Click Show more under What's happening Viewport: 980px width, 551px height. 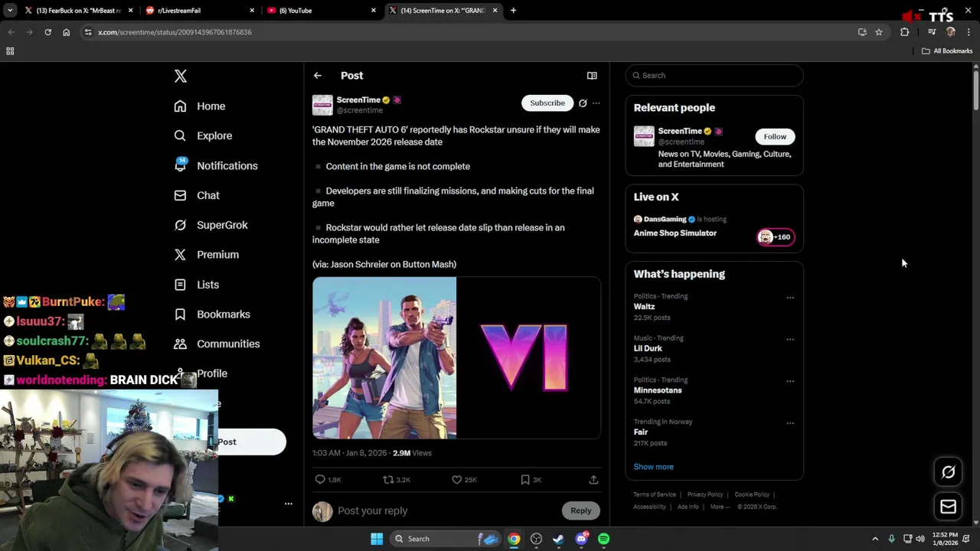point(653,467)
